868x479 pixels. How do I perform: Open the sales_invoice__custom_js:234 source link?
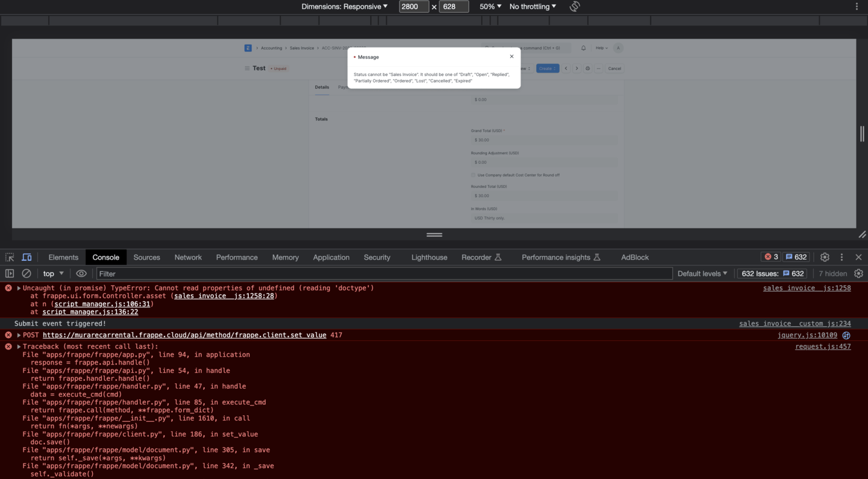click(x=795, y=324)
